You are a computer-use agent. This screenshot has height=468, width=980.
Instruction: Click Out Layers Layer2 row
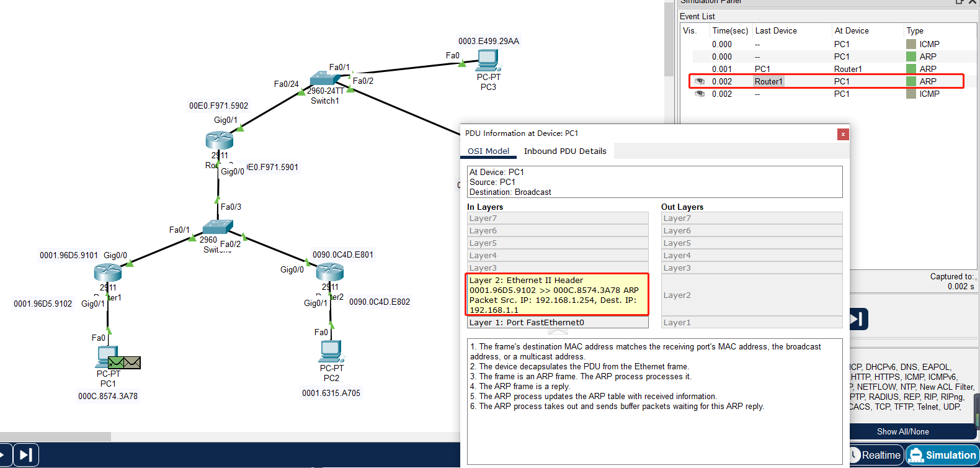(752, 295)
